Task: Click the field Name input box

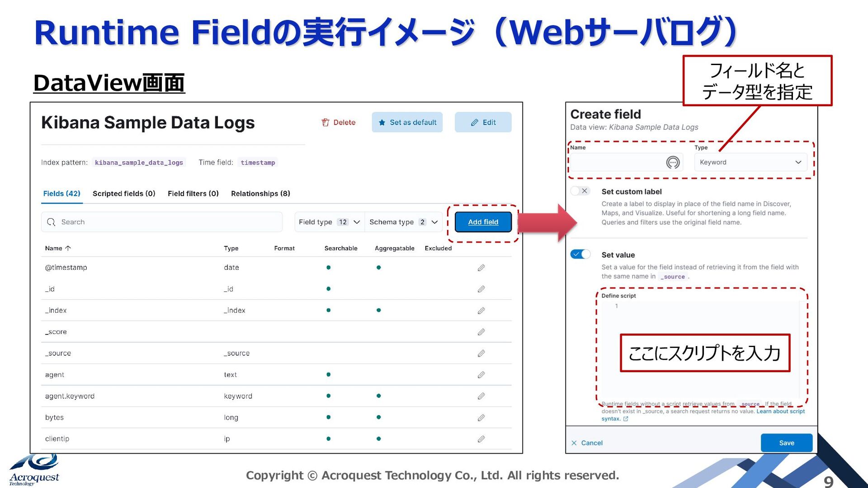Action: 626,162
